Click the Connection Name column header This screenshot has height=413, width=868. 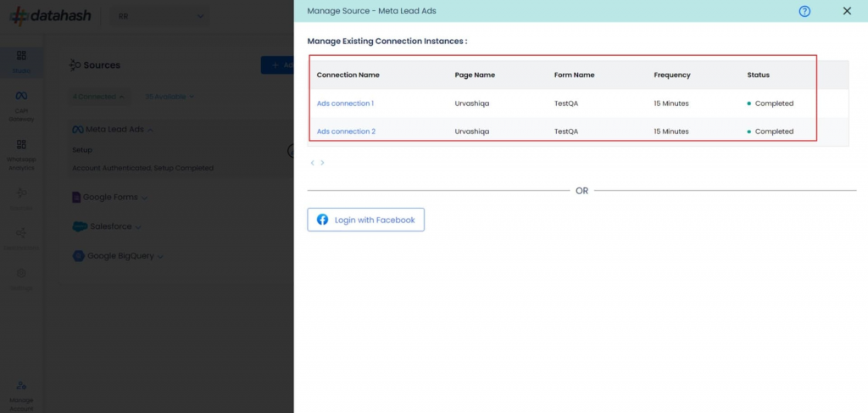click(x=348, y=75)
